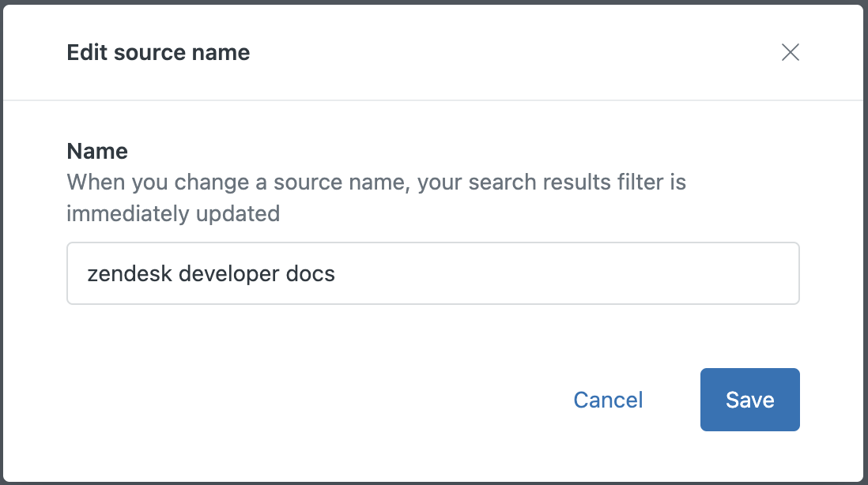Dismiss the dialog using the X icon

point(790,53)
